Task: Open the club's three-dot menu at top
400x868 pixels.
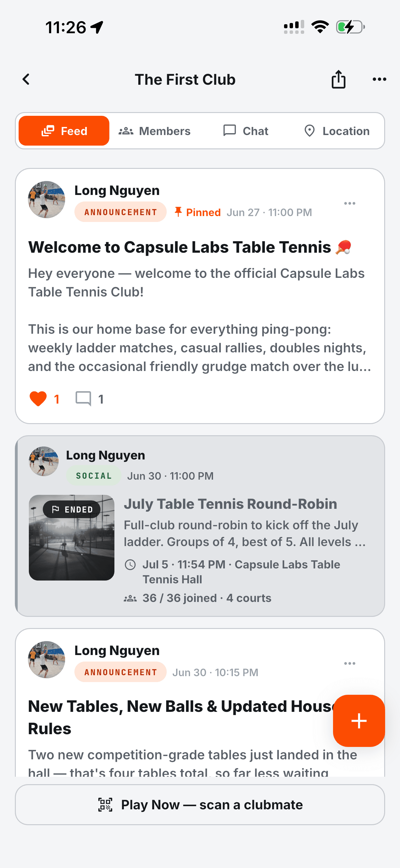Action: coord(380,79)
